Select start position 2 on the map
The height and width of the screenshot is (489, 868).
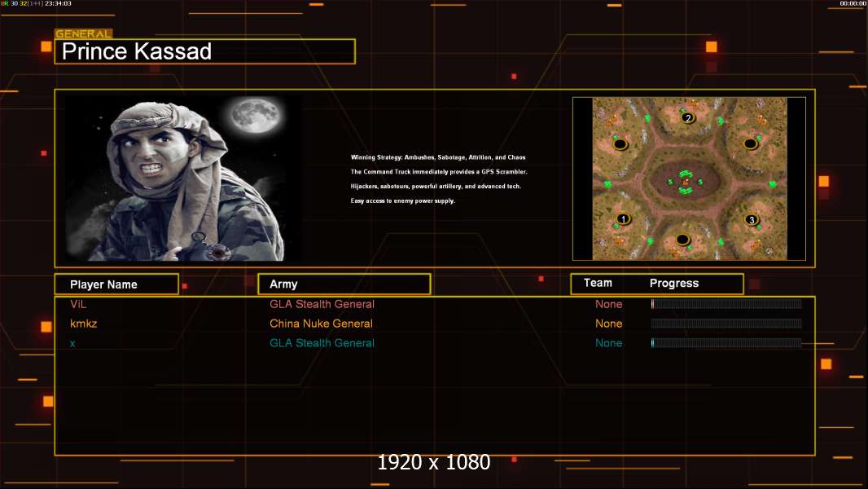(688, 118)
